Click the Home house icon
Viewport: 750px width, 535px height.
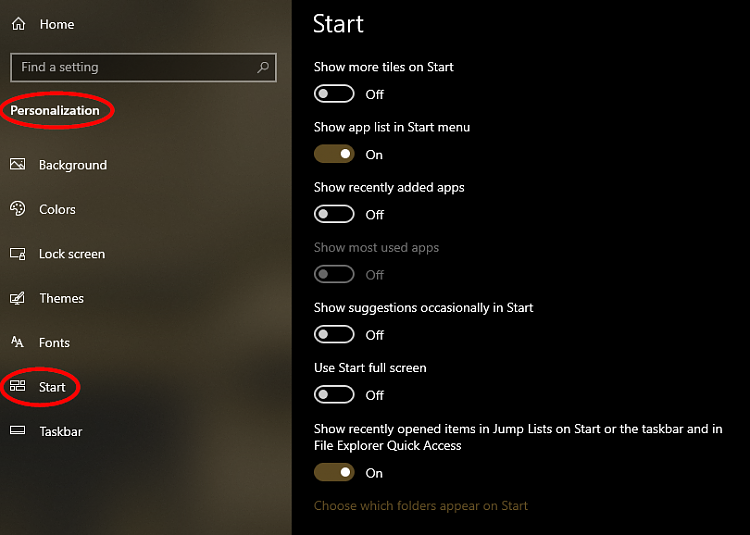[19, 24]
